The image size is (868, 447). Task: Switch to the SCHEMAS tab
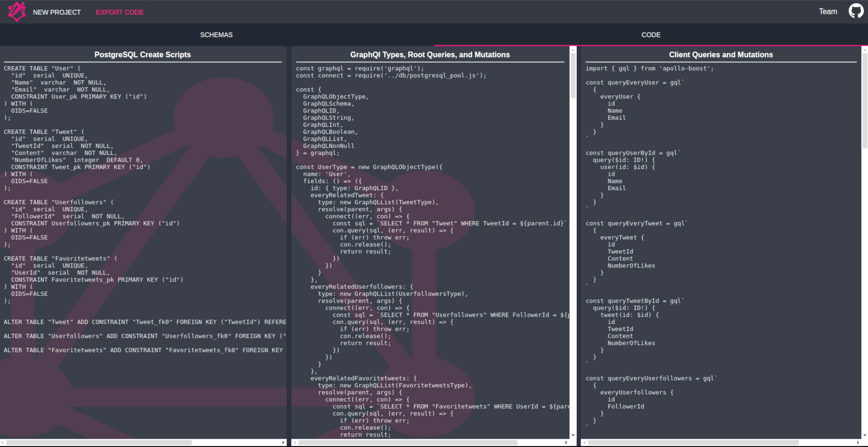(216, 34)
